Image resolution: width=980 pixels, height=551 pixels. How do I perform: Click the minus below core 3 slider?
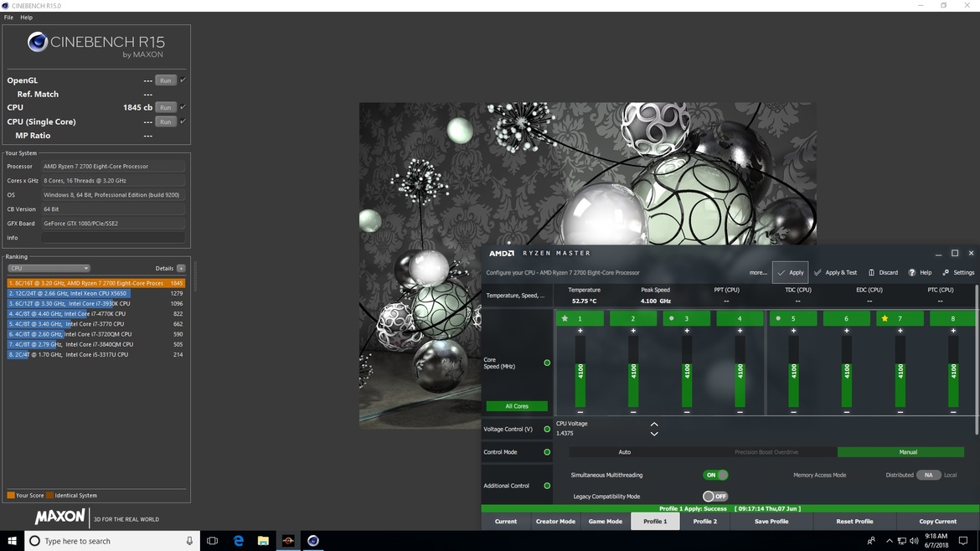pos(687,412)
